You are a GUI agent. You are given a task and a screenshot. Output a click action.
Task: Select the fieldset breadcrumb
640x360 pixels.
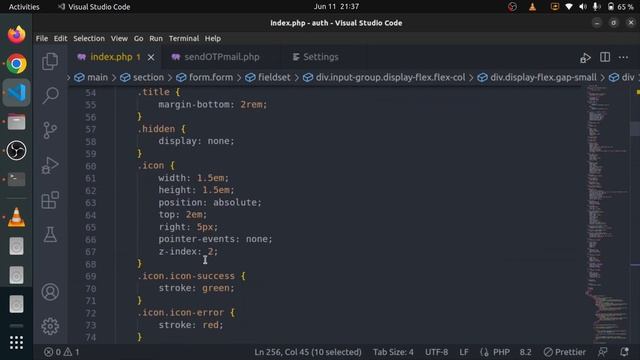coord(268,77)
